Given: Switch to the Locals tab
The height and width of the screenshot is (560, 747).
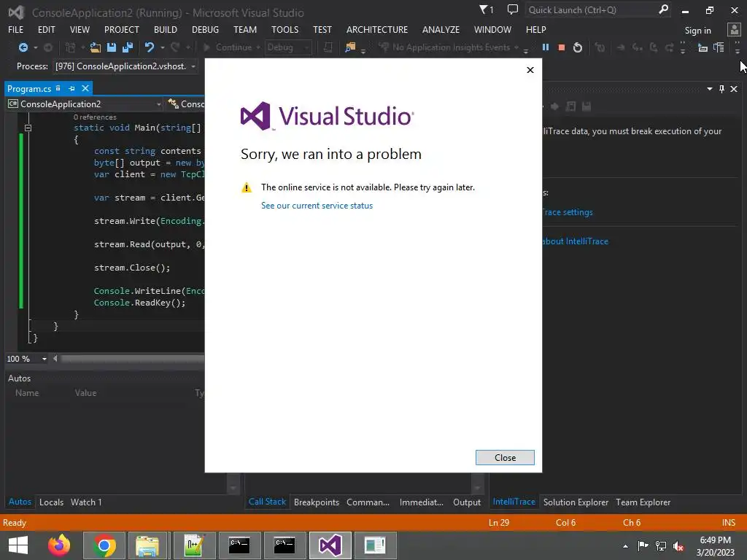Looking at the screenshot, I should click(52, 502).
